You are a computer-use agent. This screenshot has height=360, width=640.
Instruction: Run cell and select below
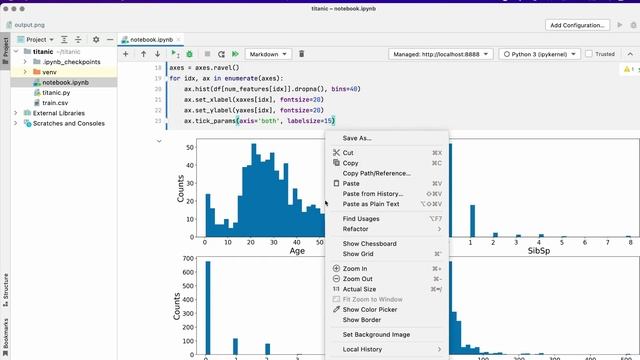(x=175, y=54)
